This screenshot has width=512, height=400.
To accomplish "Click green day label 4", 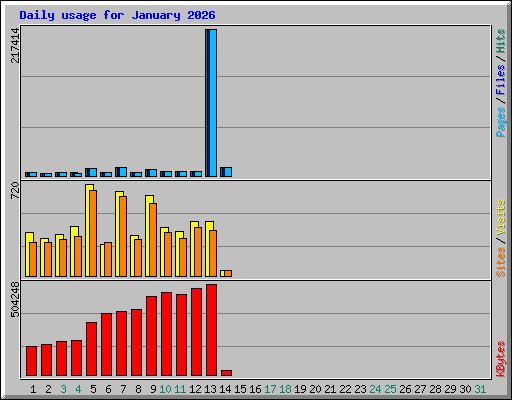I will tap(78, 389).
